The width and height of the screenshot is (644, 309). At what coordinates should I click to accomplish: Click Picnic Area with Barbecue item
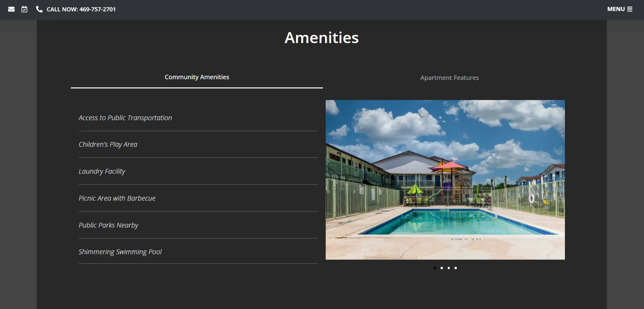[198, 198]
